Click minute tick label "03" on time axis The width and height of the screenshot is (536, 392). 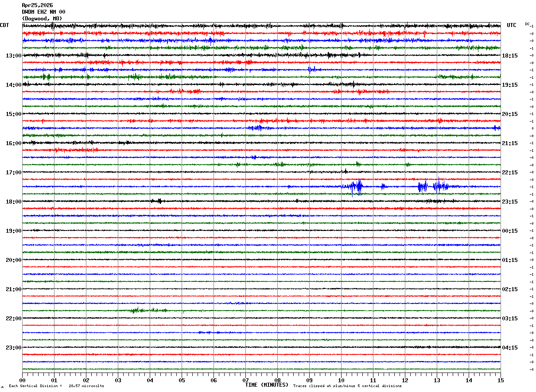(x=118, y=380)
